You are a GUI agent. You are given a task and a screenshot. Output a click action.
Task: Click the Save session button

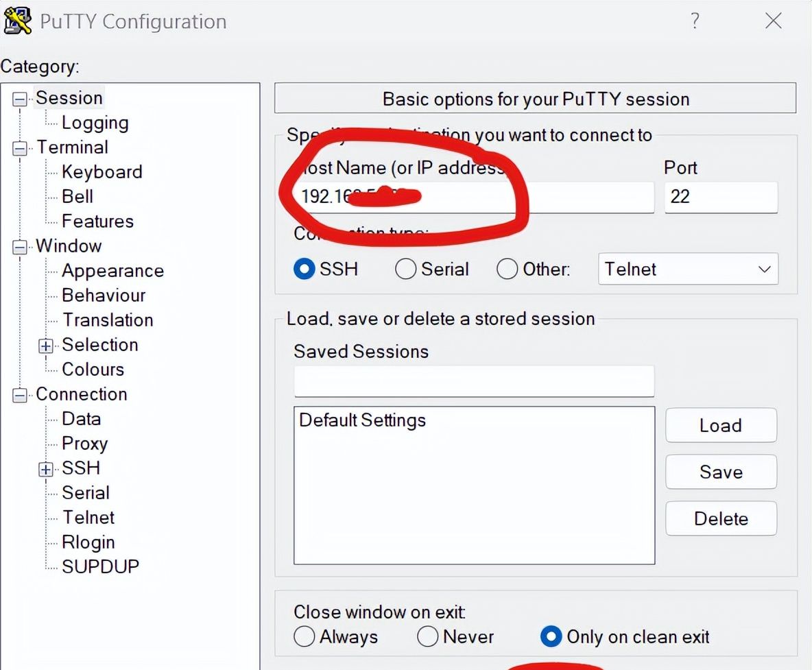[721, 472]
